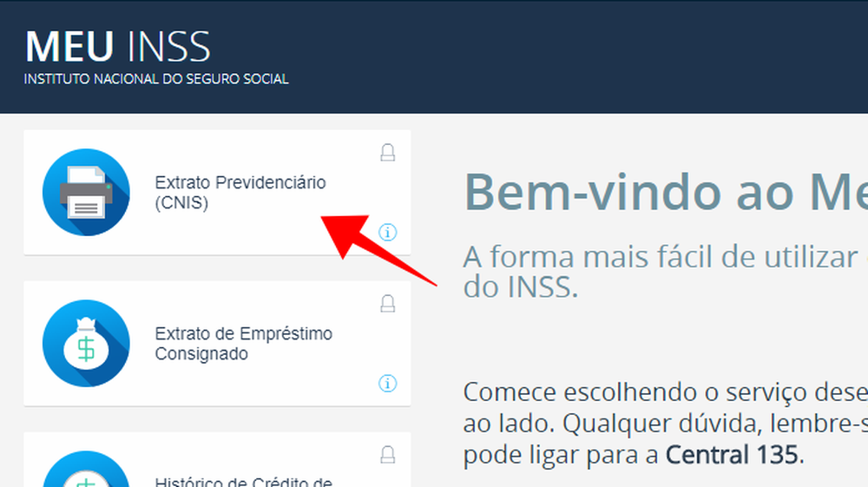Open Extrato de Empréstimo Consignado text link

pyautogui.click(x=244, y=343)
